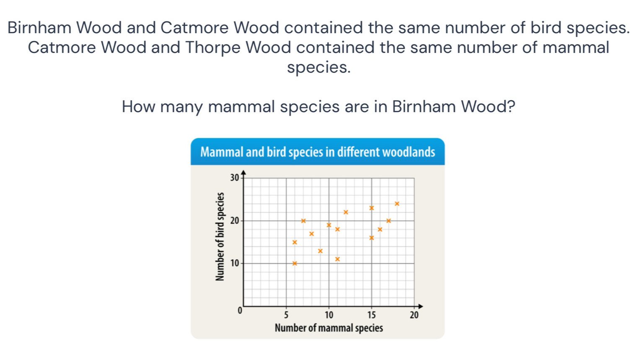Viewport: 644px width, 349px height.
Task: Click the point at 6 mammals, 15 birds
Action: 295,242
